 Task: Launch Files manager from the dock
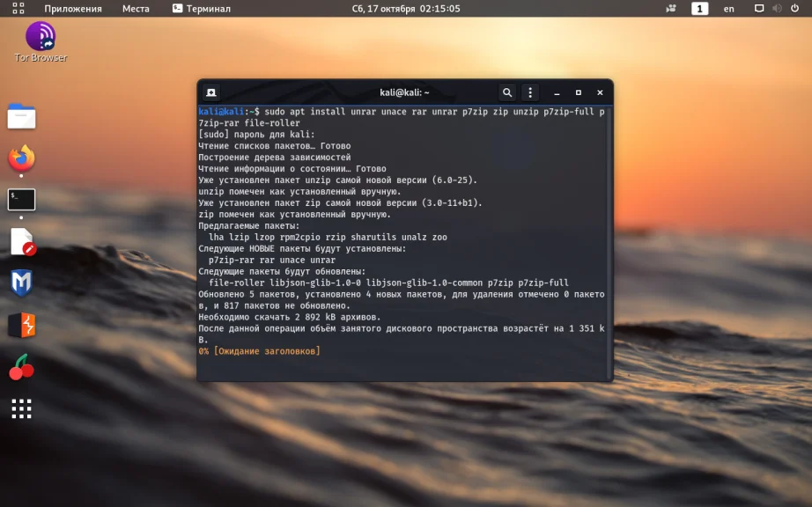tap(21, 116)
